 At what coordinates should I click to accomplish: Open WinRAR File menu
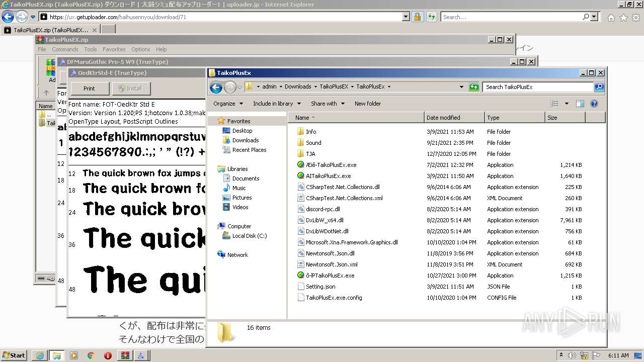pos(42,49)
